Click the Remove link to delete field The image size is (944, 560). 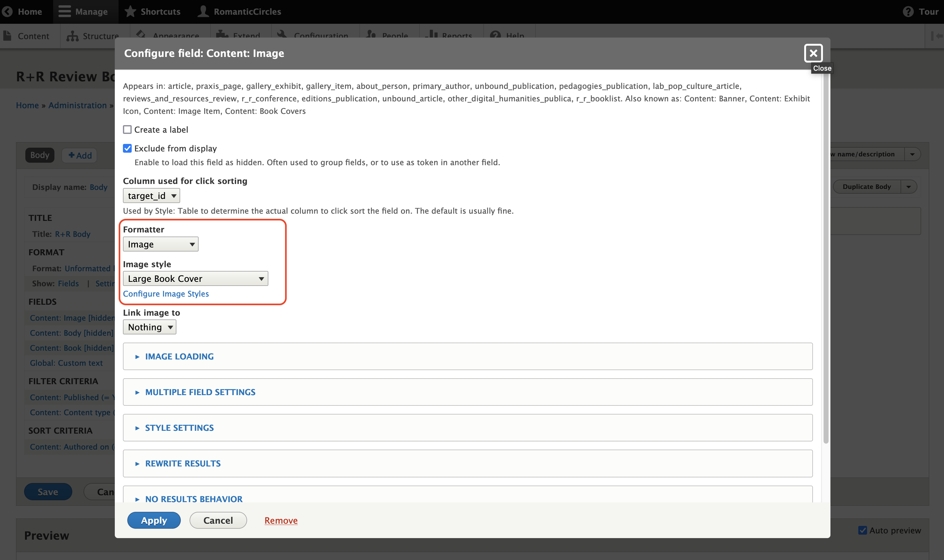[281, 520]
